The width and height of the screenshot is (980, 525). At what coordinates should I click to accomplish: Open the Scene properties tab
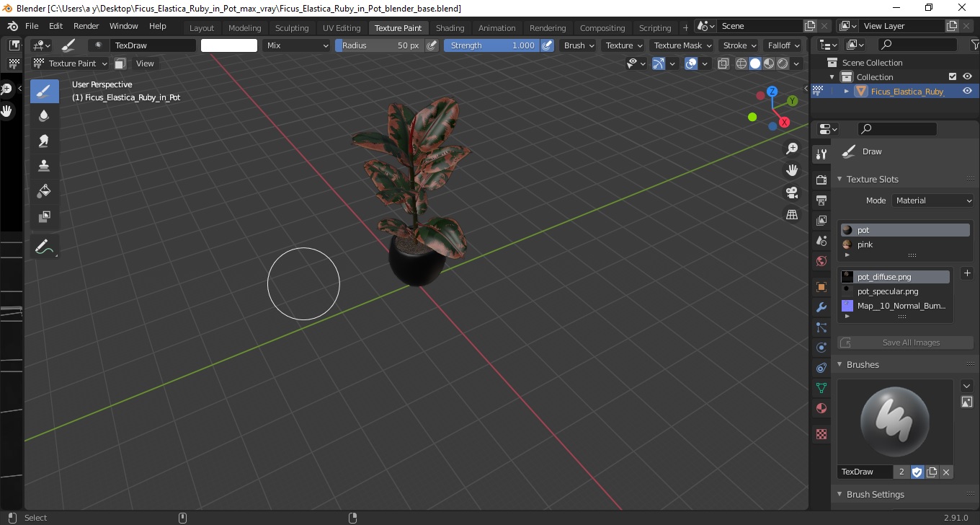pyautogui.click(x=821, y=240)
